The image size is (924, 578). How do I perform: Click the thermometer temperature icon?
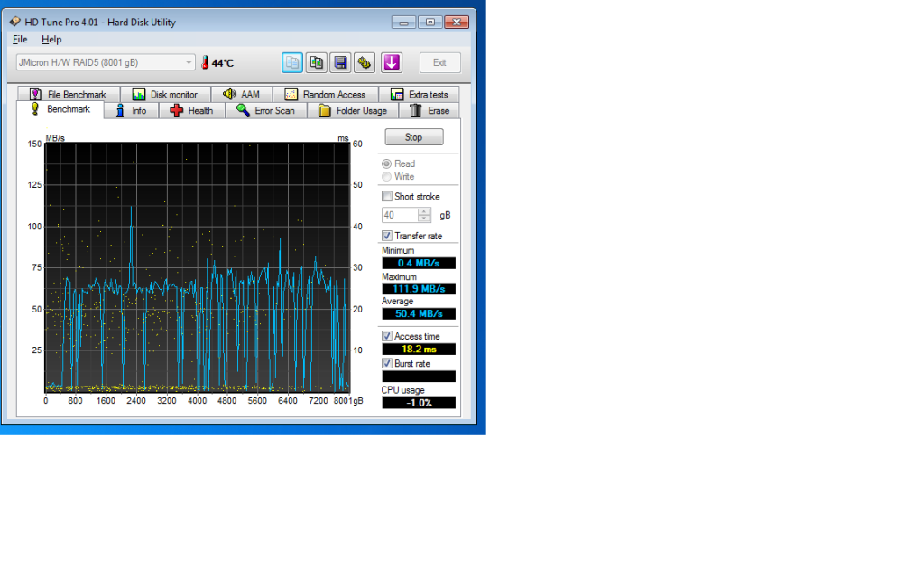(x=205, y=62)
